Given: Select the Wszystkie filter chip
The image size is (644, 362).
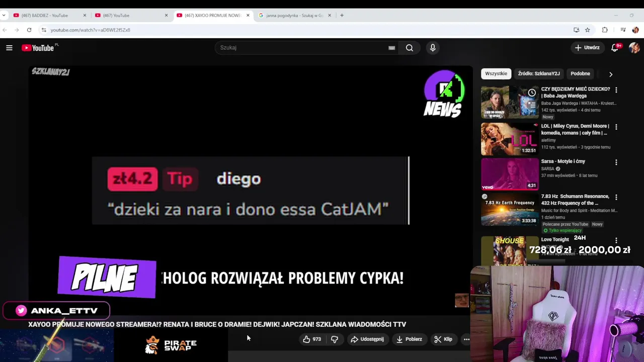Looking at the screenshot, I should tap(496, 73).
